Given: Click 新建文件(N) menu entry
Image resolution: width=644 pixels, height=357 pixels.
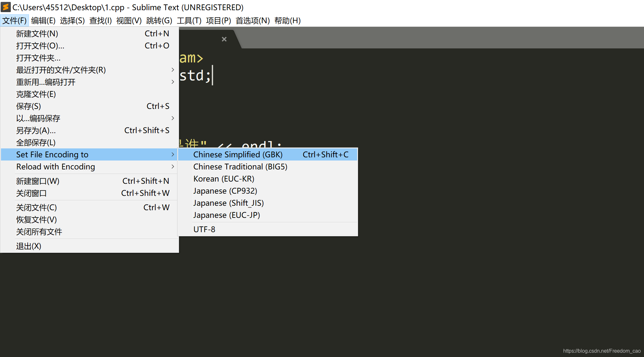Looking at the screenshot, I should coord(37,33).
